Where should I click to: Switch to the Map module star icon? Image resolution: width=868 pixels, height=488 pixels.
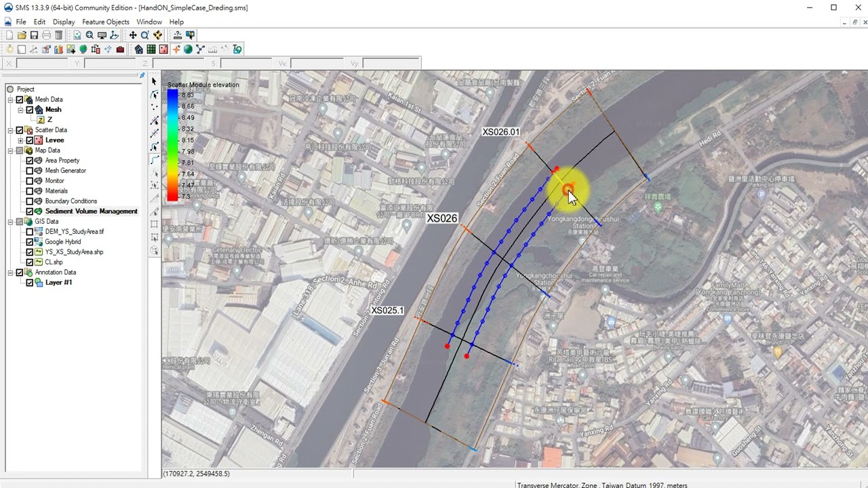(176, 49)
